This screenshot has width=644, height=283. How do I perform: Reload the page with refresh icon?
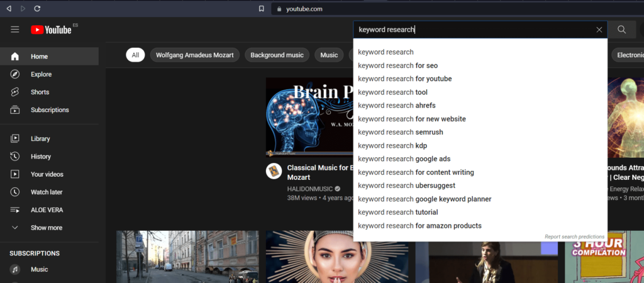coord(37,8)
